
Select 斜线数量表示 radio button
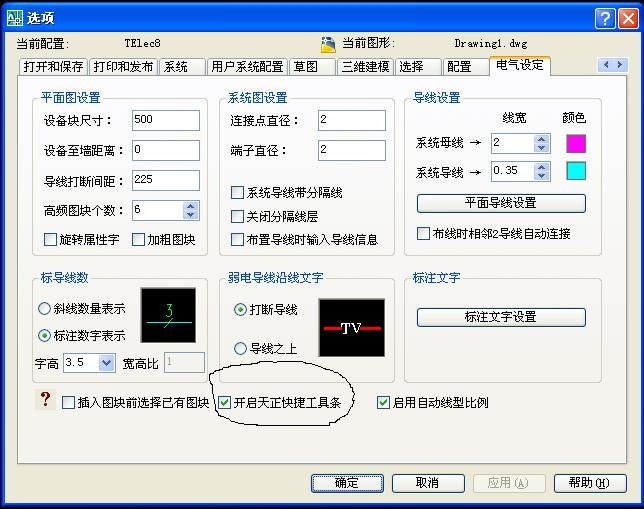tap(44, 309)
